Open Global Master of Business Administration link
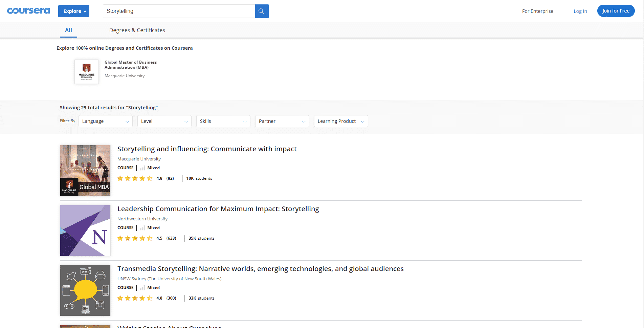This screenshot has width=644, height=328. (x=131, y=65)
